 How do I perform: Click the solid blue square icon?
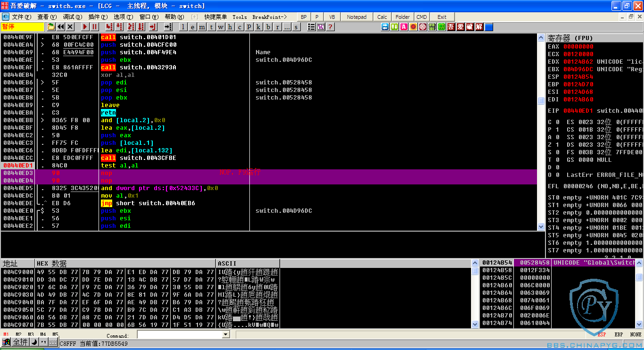pyautogui.click(x=489, y=27)
